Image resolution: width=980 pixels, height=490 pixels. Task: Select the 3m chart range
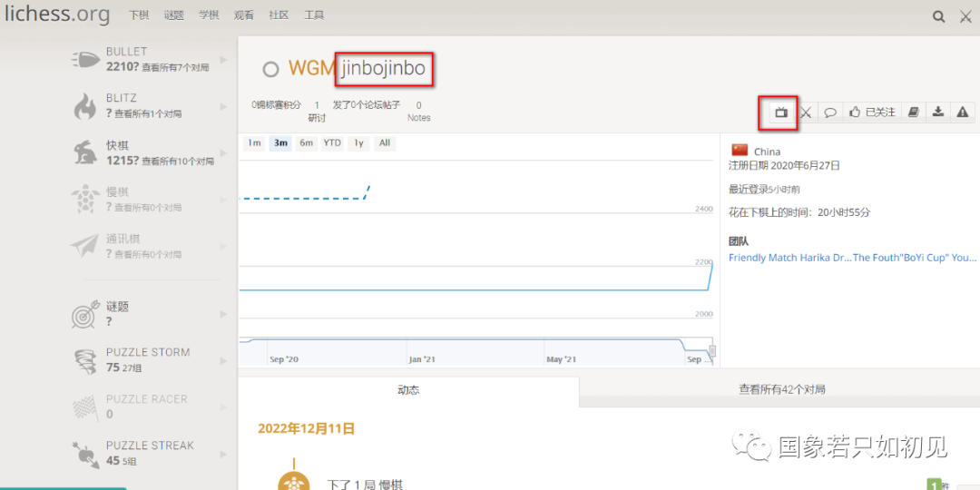coord(280,143)
